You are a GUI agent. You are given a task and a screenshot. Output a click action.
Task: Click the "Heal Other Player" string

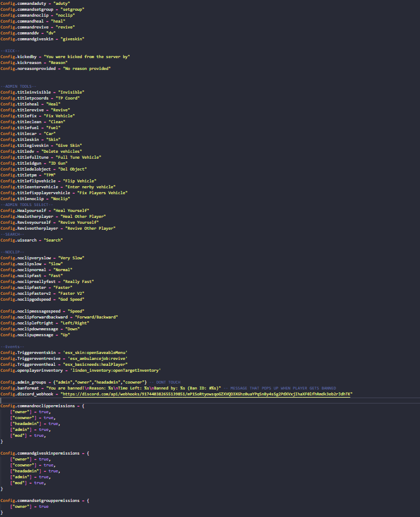point(83,217)
